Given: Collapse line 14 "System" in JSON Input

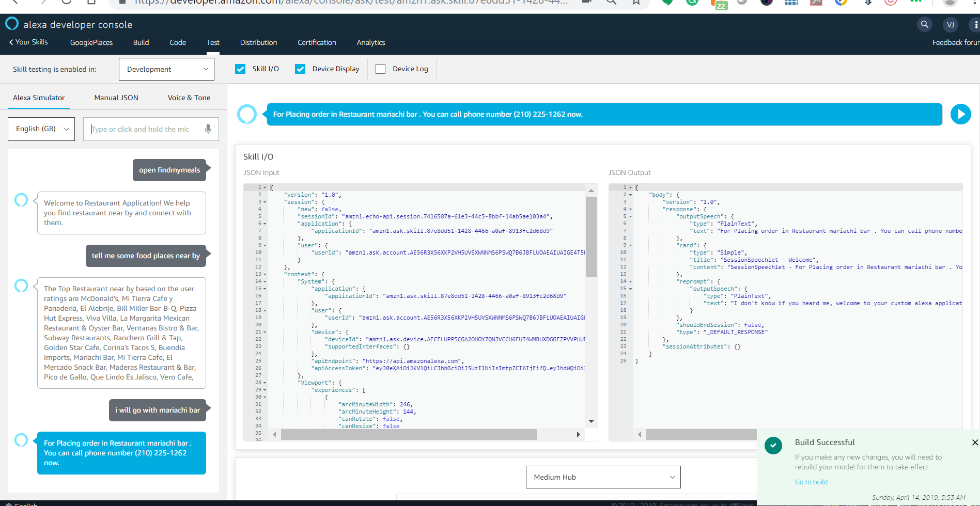Looking at the screenshot, I should [x=265, y=281].
